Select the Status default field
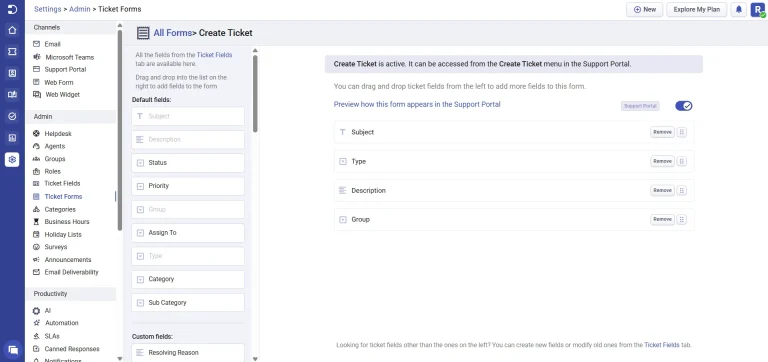This screenshot has height=362, width=768. coord(188,163)
